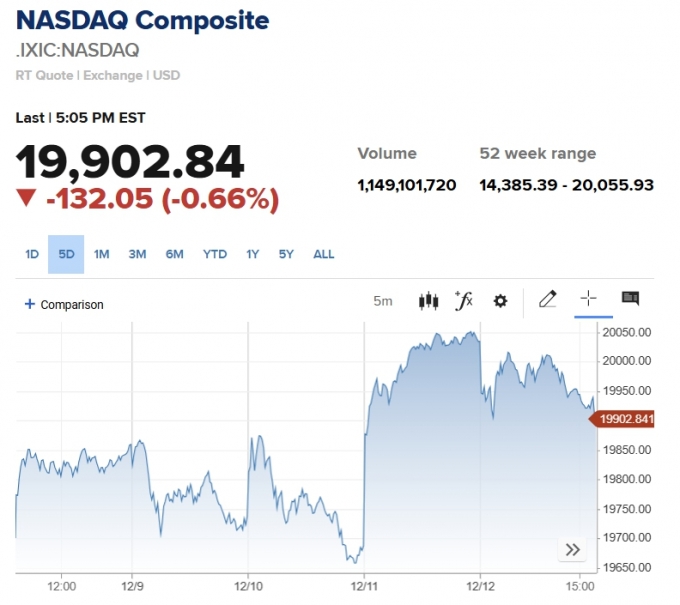Show ALL time range
Image resolution: width=680 pixels, height=605 pixels.
coord(324,254)
